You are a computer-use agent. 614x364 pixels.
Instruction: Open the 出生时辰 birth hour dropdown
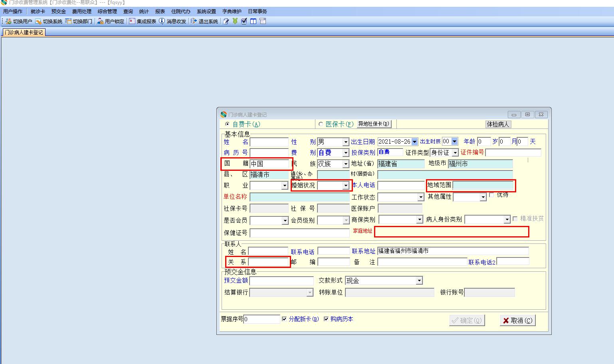pyautogui.click(x=454, y=141)
